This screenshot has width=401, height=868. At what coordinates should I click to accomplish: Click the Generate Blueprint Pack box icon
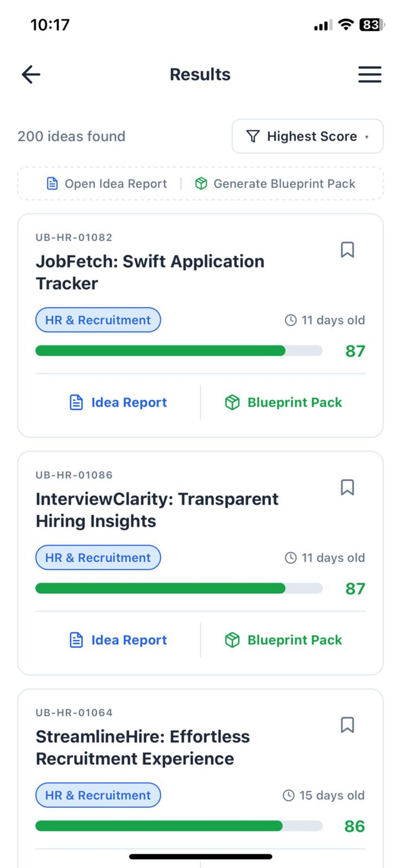[201, 184]
